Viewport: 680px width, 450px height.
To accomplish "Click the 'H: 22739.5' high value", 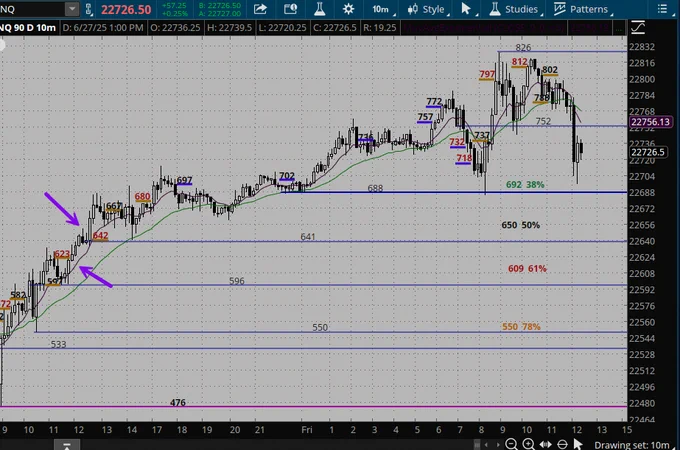I will click(229, 28).
